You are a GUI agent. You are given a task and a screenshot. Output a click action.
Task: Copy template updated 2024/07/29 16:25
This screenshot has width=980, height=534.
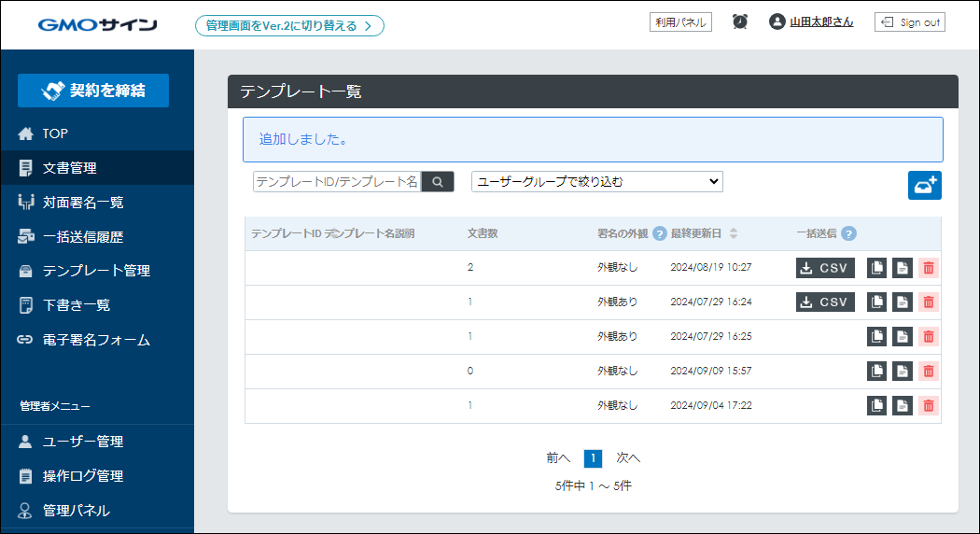[877, 336]
